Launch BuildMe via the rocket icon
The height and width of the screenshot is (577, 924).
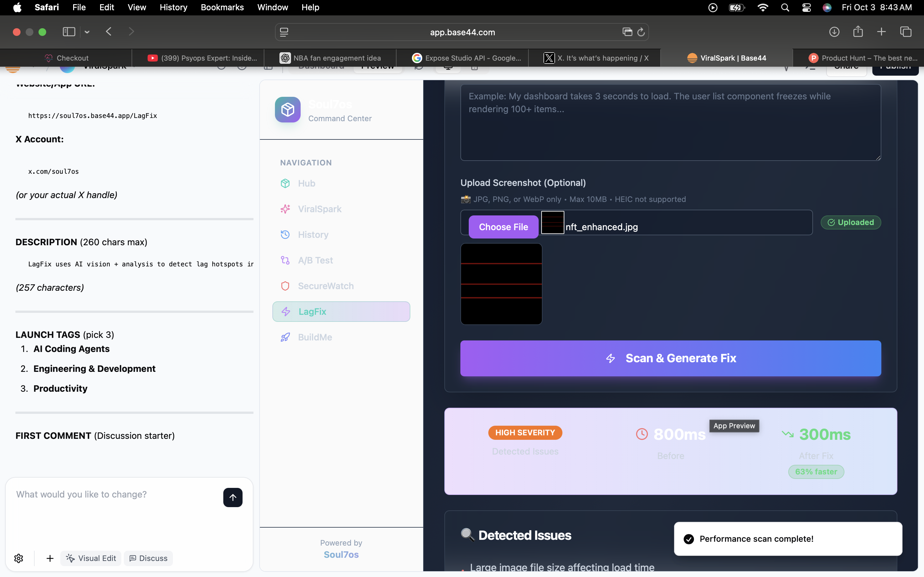click(x=286, y=337)
